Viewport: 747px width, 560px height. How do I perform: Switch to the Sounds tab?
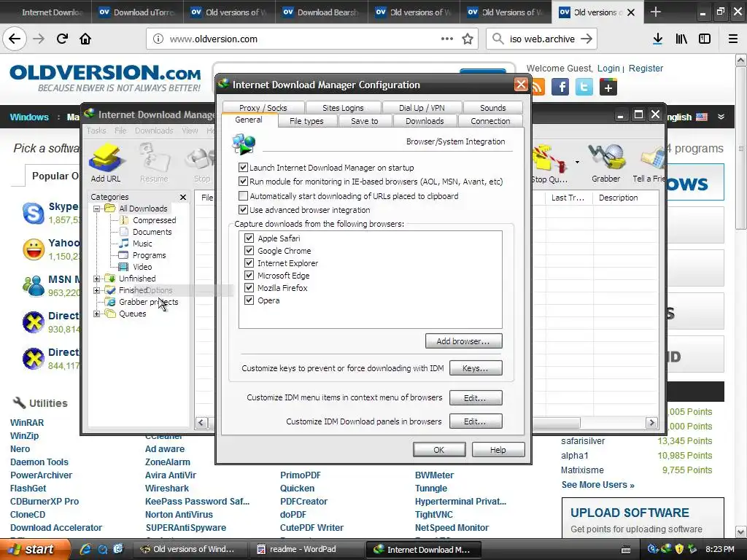click(492, 108)
